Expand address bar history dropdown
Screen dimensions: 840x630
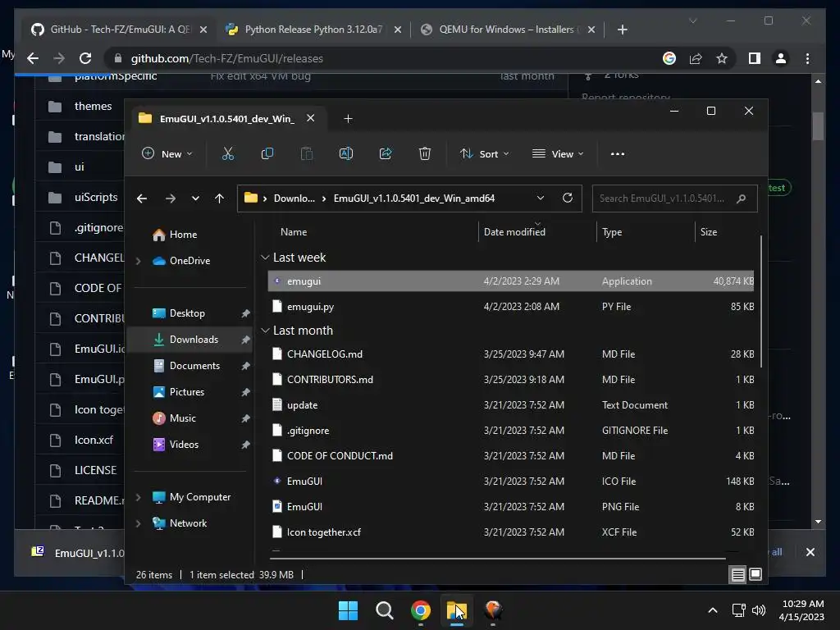point(541,198)
